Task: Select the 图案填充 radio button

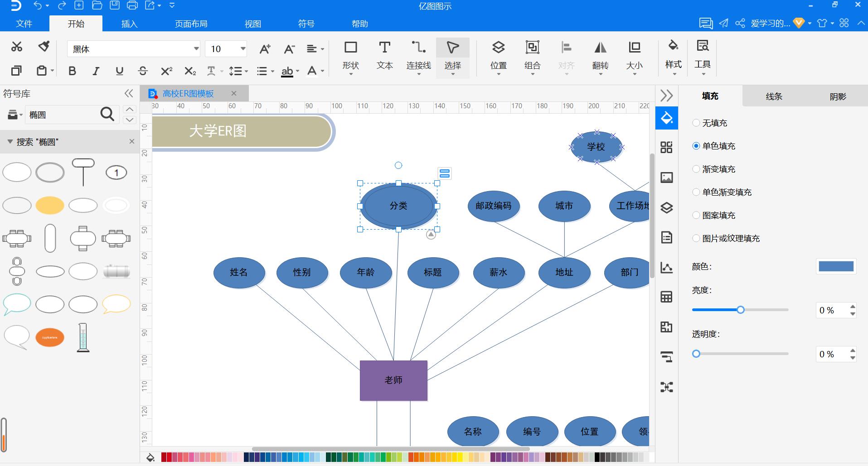Action: 696,215
